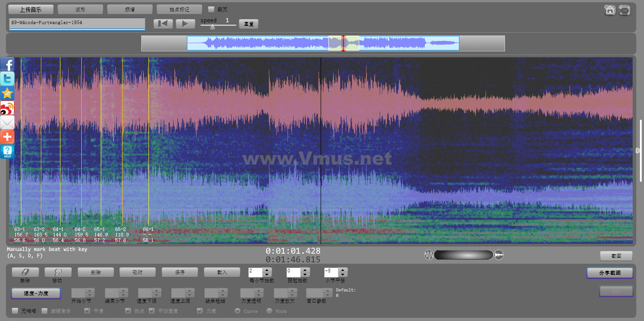Increase the 弱起拍数 value

pos(305,270)
